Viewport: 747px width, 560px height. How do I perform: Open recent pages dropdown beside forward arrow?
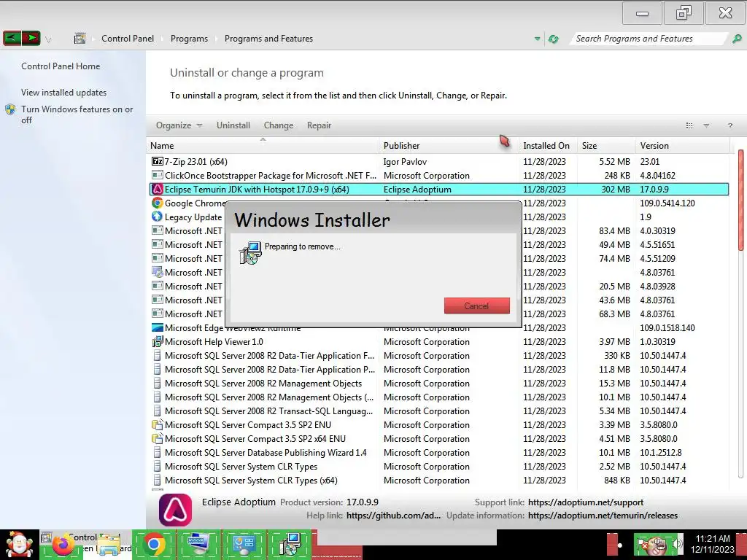(x=48, y=39)
